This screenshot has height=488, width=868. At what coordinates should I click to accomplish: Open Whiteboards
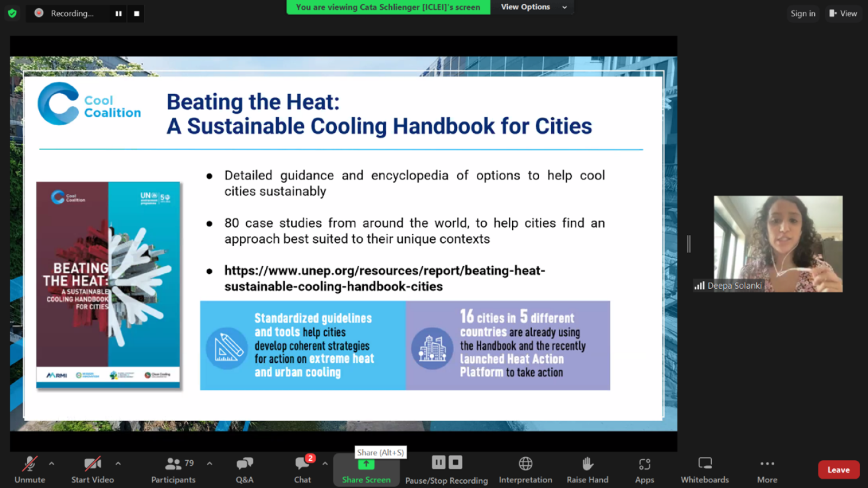pos(705,470)
